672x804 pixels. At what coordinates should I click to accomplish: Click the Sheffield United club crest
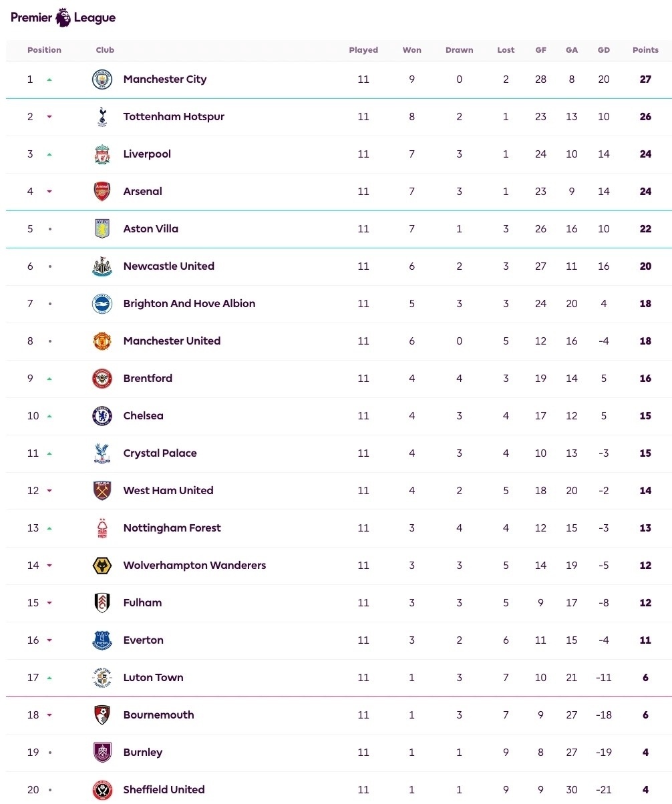(x=102, y=790)
